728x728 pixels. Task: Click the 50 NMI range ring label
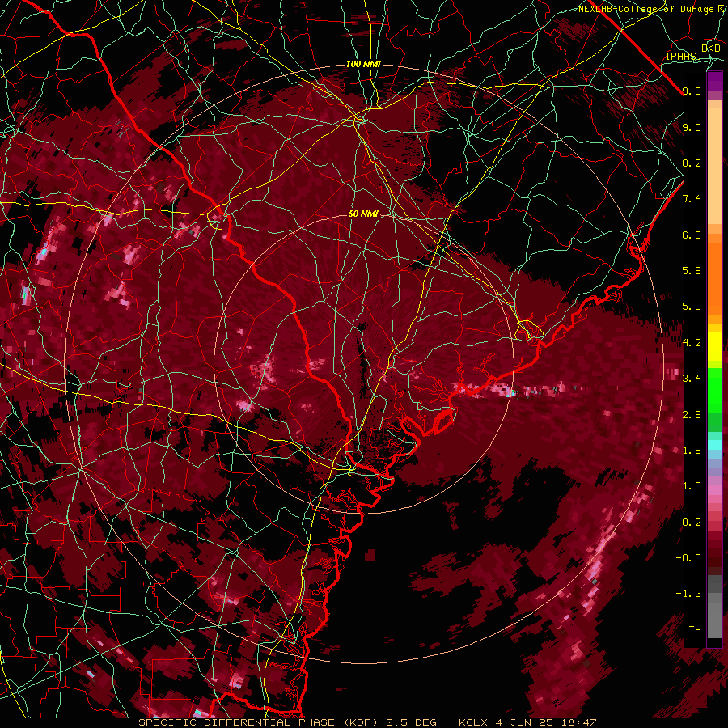tap(363, 214)
